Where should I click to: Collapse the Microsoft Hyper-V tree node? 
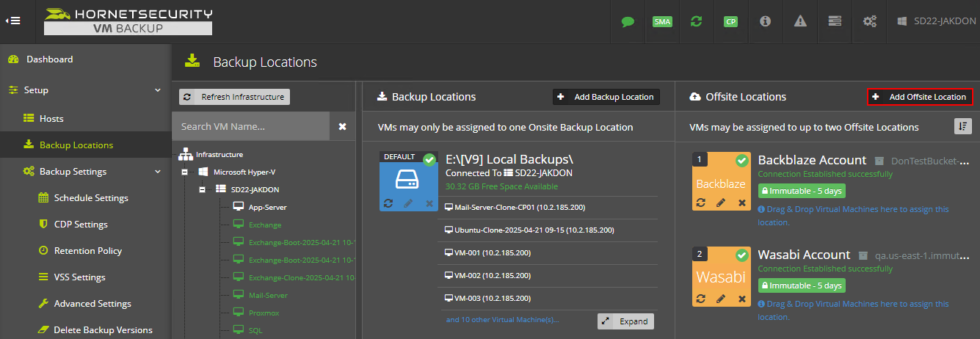(x=184, y=172)
